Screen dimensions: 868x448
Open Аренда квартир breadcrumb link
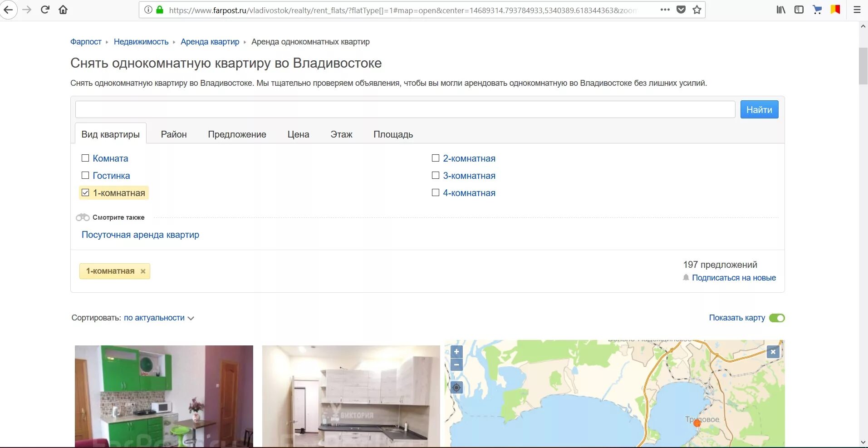point(210,42)
